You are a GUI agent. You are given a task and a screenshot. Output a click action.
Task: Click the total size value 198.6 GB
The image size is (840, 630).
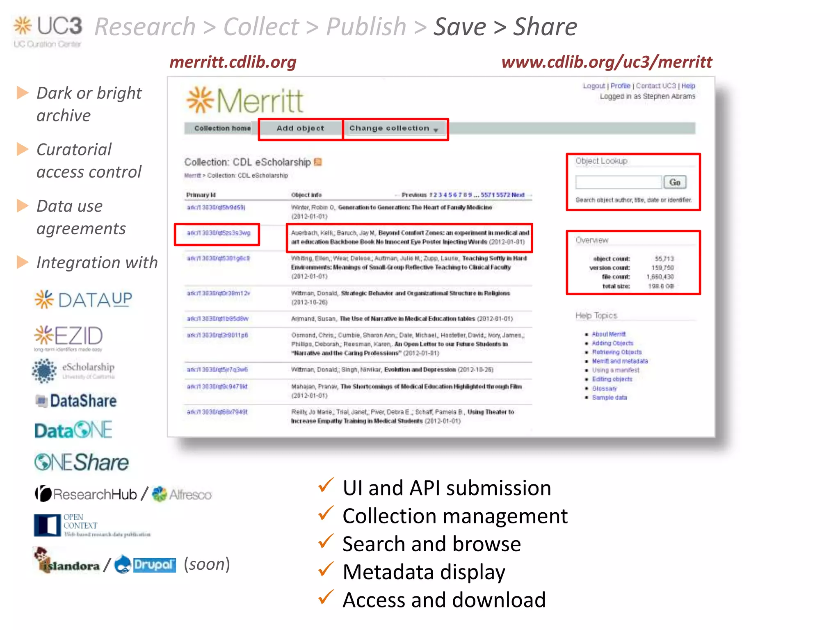click(661, 286)
